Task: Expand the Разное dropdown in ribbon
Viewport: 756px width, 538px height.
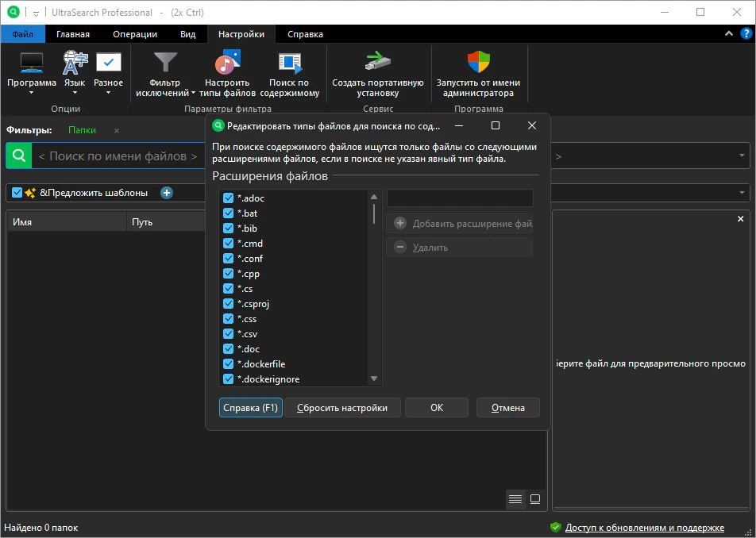Action: point(108,92)
